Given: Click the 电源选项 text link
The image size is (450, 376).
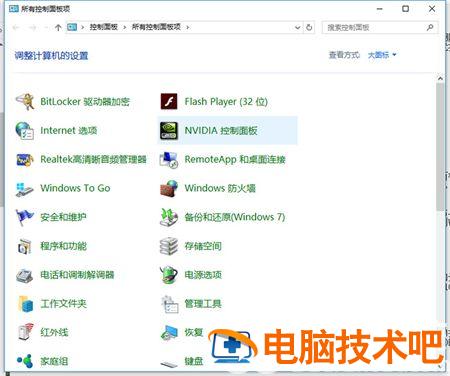Looking at the screenshot, I should click(x=203, y=275).
